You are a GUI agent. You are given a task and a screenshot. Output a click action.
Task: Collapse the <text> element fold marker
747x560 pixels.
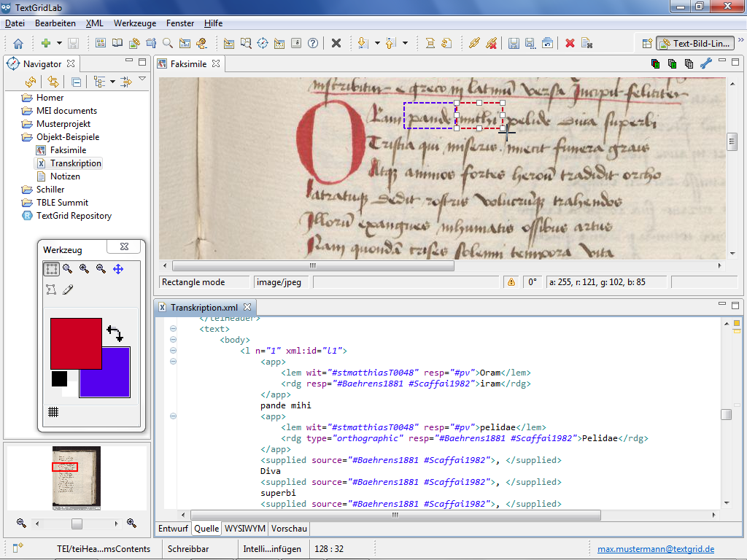tap(174, 329)
